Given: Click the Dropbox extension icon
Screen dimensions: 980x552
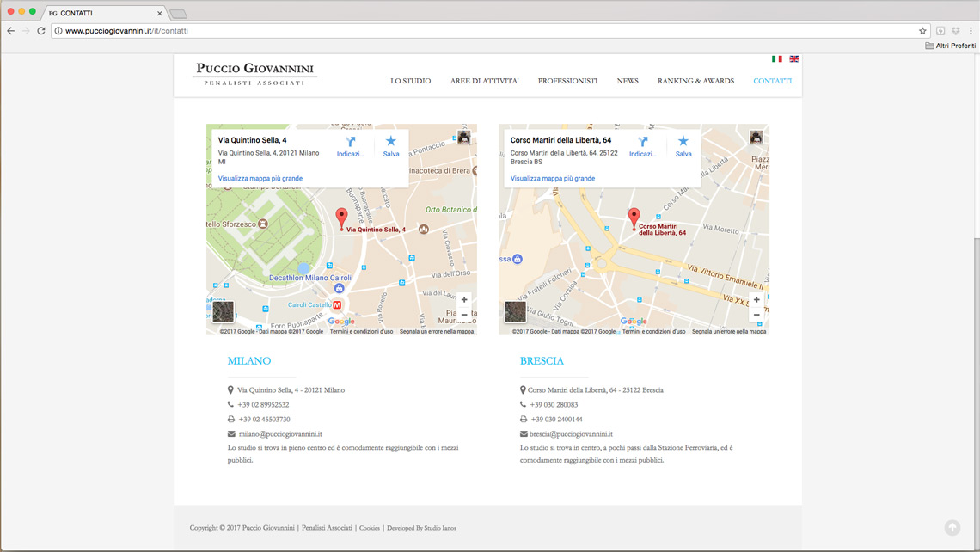Looking at the screenshot, I should click(956, 31).
